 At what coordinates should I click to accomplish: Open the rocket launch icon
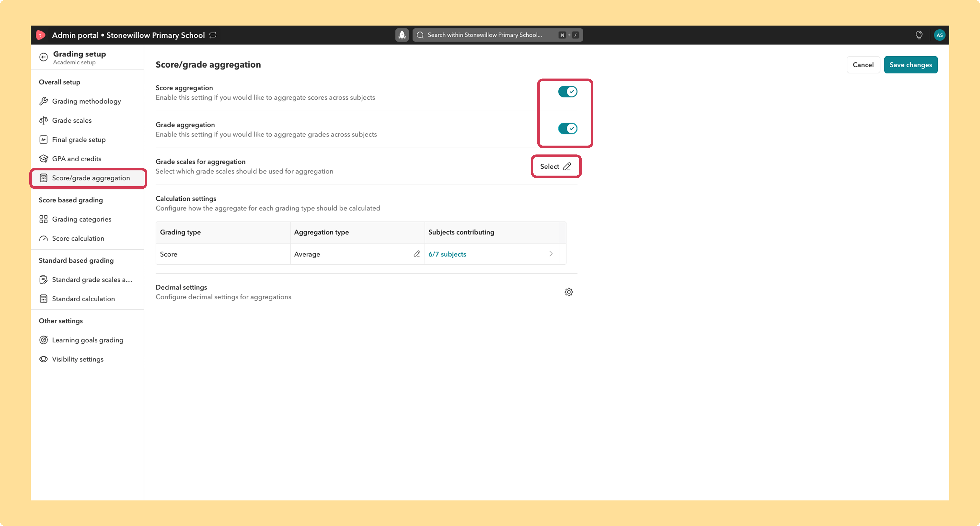[402, 35]
